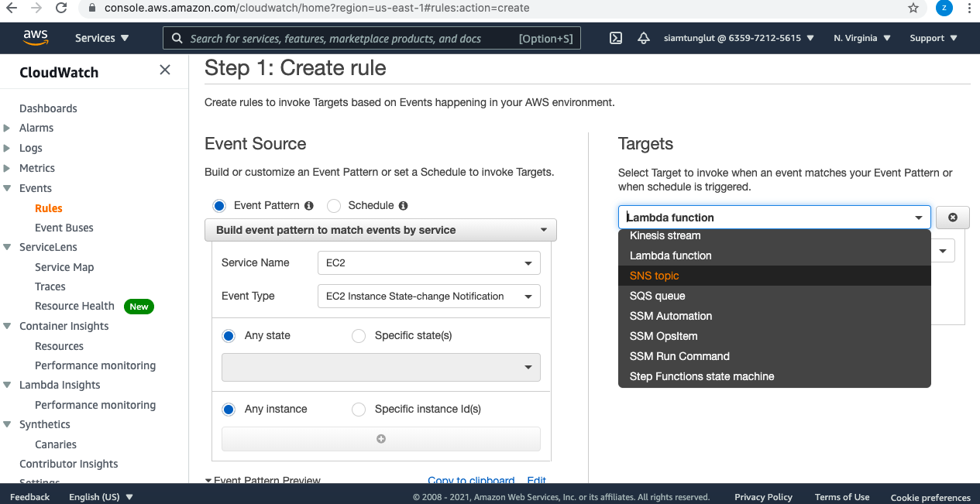Image resolution: width=980 pixels, height=504 pixels.
Task: Open the Services dropdown menu
Action: pyautogui.click(x=102, y=38)
